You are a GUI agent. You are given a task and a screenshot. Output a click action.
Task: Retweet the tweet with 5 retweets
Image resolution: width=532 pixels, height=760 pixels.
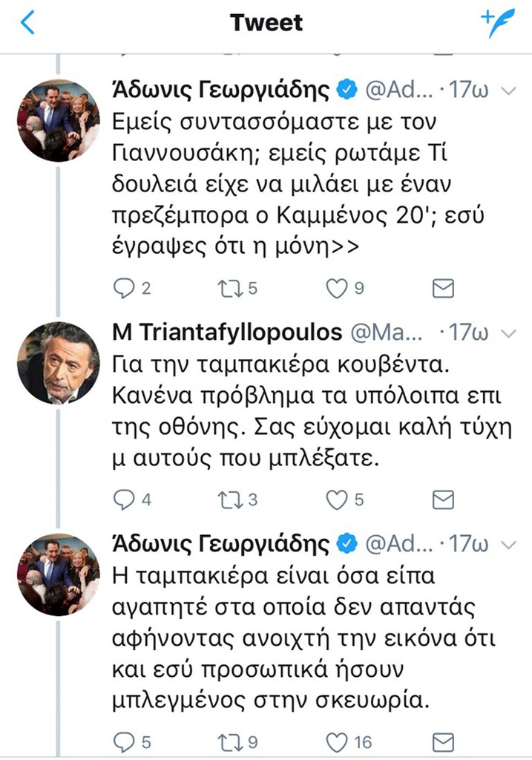tap(229, 289)
